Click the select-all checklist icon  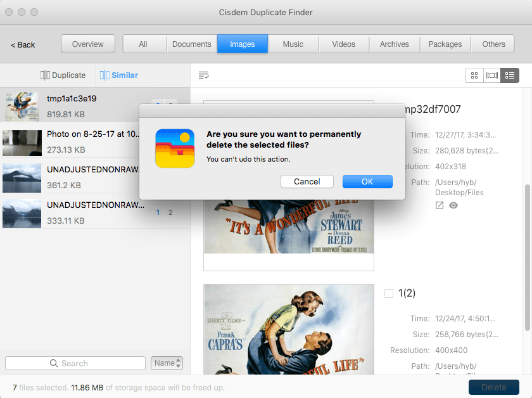pyautogui.click(x=203, y=75)
